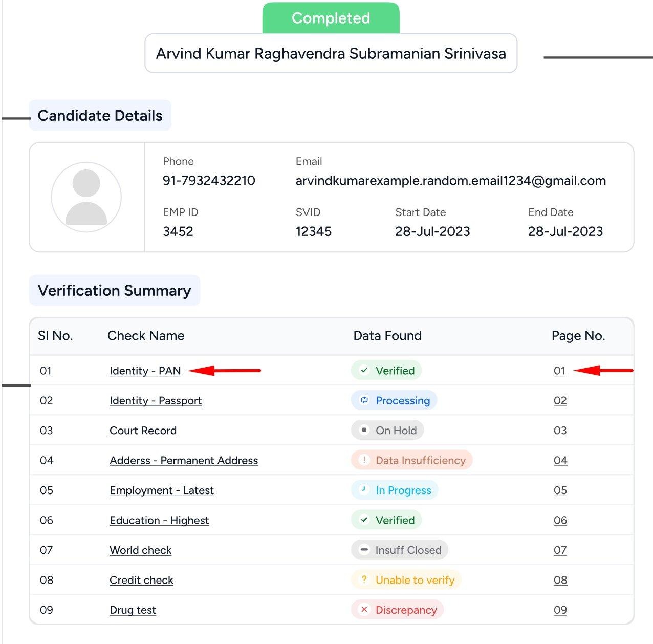The height and width of the screenshot is (644, 653).
Task: Click the On Hold status icon
Action: (364, 430)
